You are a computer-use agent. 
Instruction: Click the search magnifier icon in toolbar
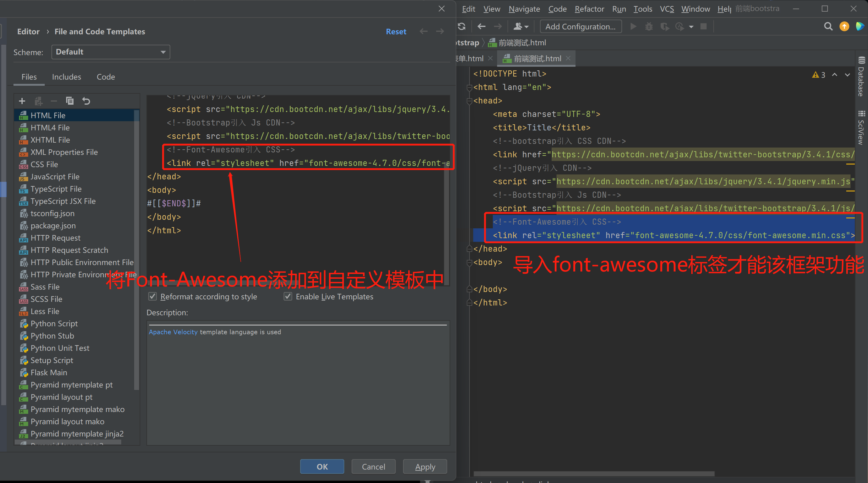[x=828, y=27]
